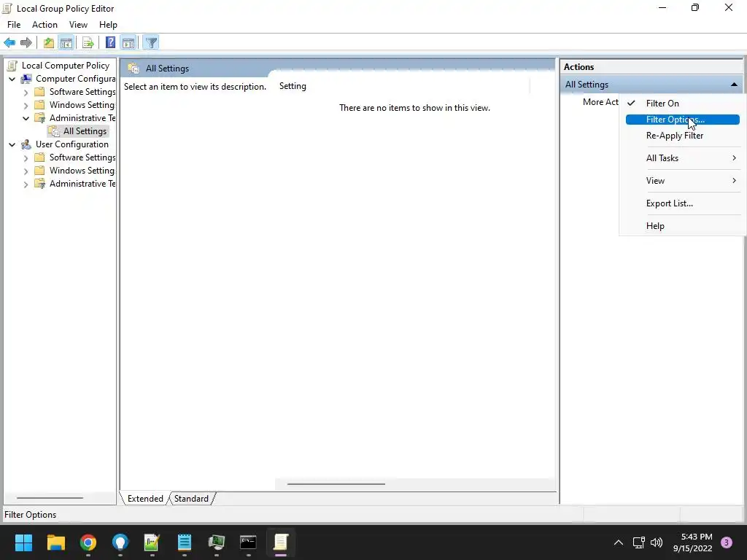Open the 5:43 PM clock and calendar
This screenshot has width=747, height=560.
pyautogui.click(x=693, y=542)
